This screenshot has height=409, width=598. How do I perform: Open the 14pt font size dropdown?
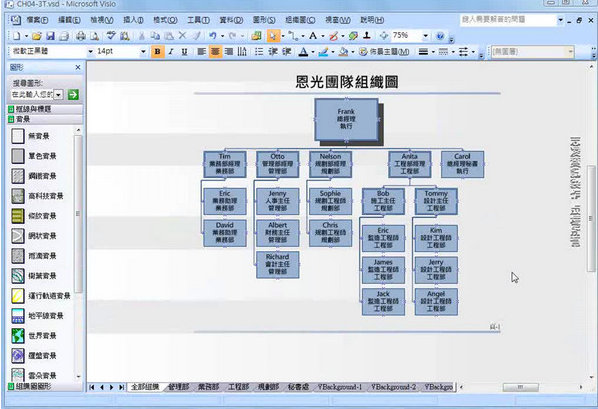pyautogui.click(x=143, y=52)
